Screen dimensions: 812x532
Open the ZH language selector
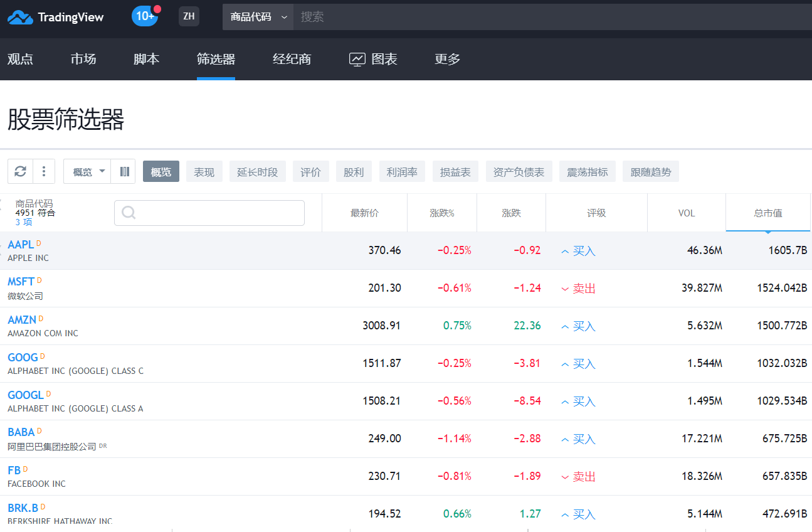point(189,16)
